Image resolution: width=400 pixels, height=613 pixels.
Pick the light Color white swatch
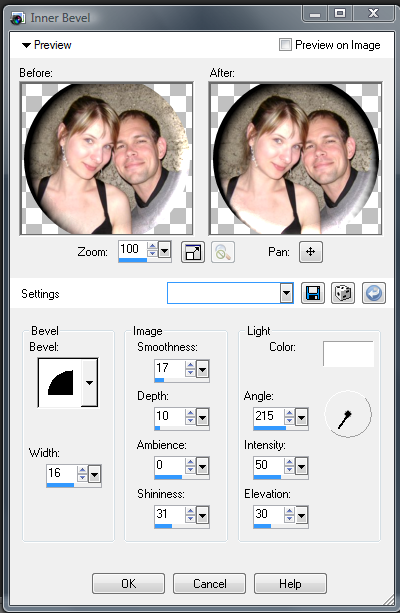click(x=348, y=353)
